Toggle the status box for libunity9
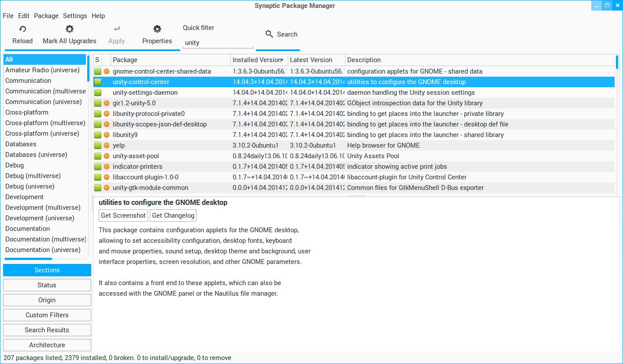The width and height of the screenshot is (623, 364). coord(98,135)
